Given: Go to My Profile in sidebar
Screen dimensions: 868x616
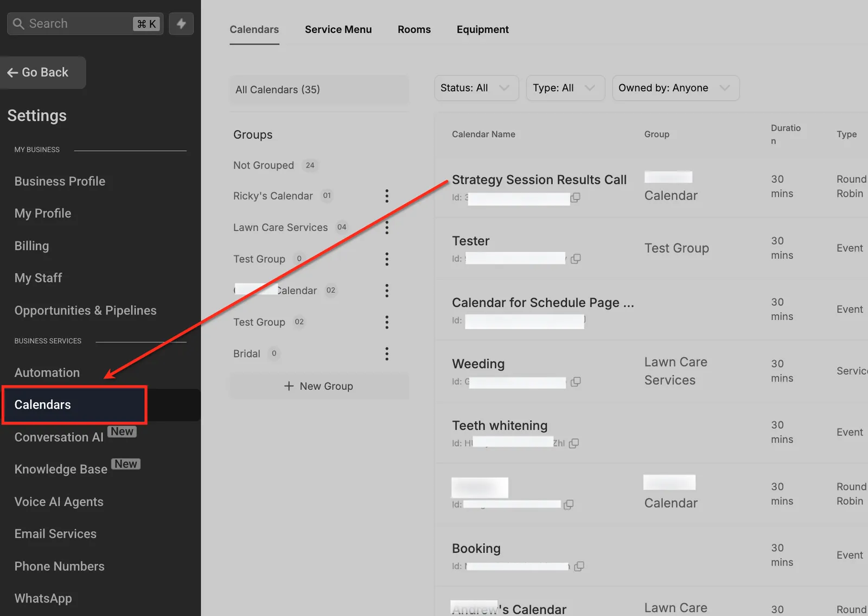Looking at the screenshot, I should pyautogui.click(x=43, y=214).
